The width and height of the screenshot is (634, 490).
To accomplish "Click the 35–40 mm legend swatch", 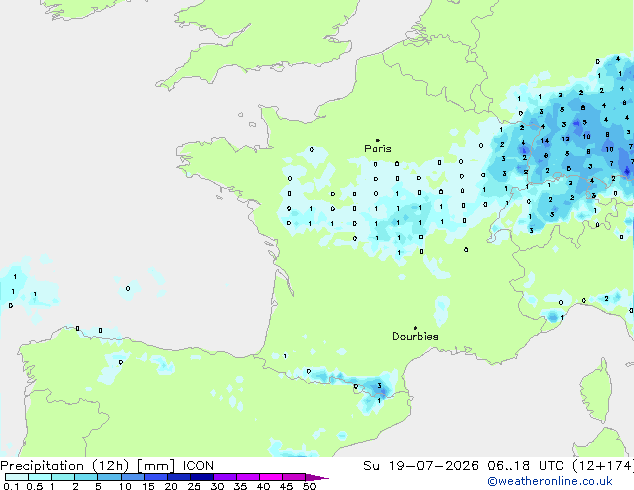I will pyautogui.click(x=247, y=477).
